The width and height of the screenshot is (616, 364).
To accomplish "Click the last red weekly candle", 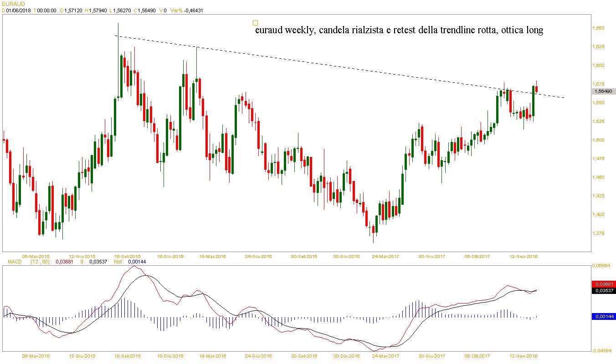I will click(x=537, y=89).
